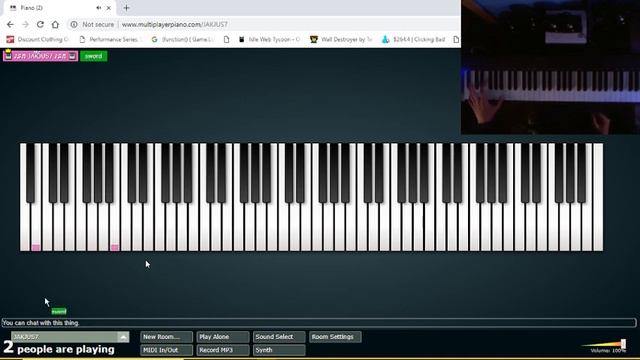Open the Idle Web Tycoon bookmark
Viewport: 640px width, 360px height.
269,39
